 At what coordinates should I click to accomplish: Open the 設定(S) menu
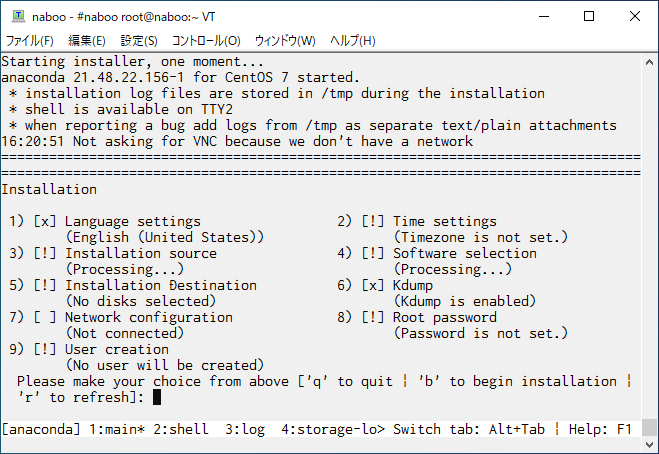(139, 41)
